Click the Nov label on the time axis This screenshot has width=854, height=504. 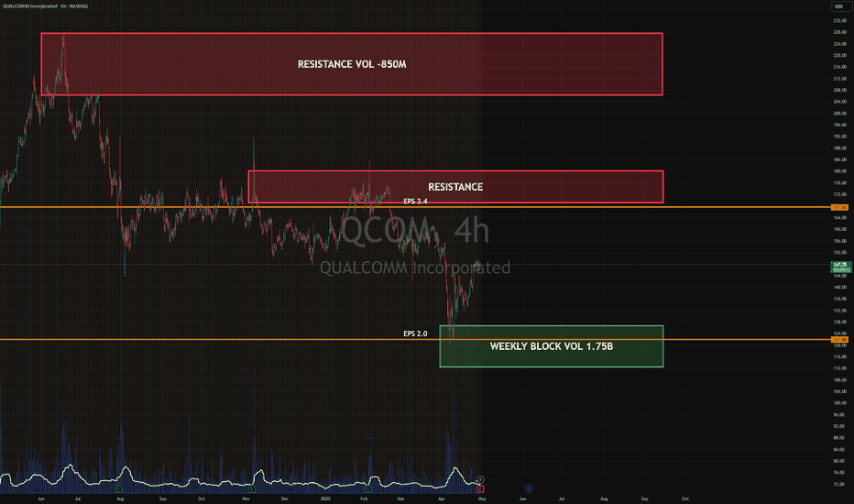[246, 499]
